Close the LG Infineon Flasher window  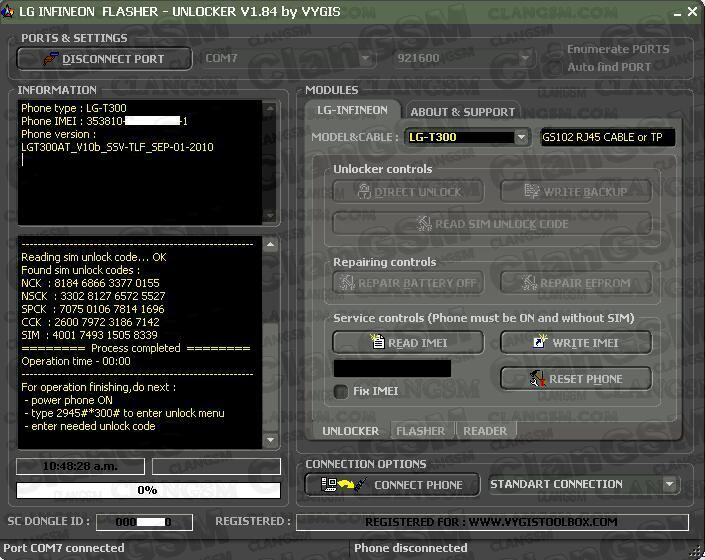[693, 12]
